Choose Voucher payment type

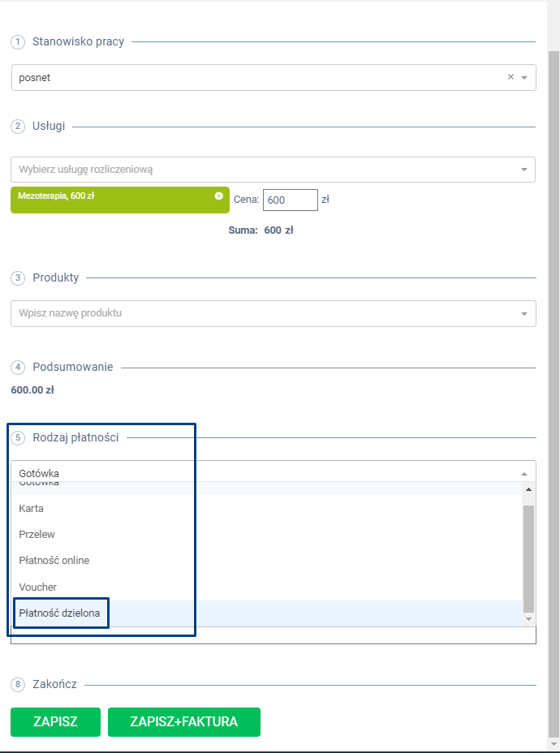coord(38,587)
